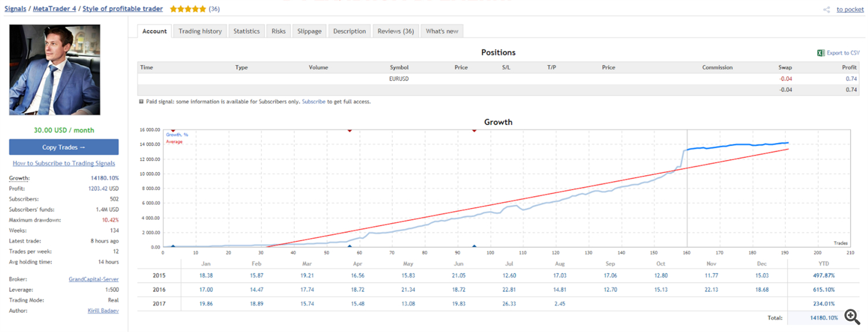Switch to the Statistics tab

coord(247,31)
